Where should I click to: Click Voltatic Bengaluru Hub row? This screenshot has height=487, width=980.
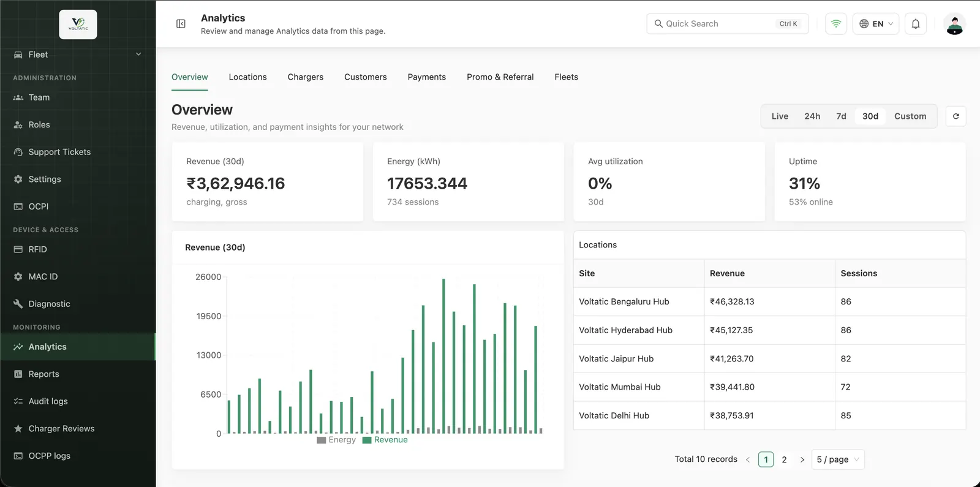(x=769, y=302)
